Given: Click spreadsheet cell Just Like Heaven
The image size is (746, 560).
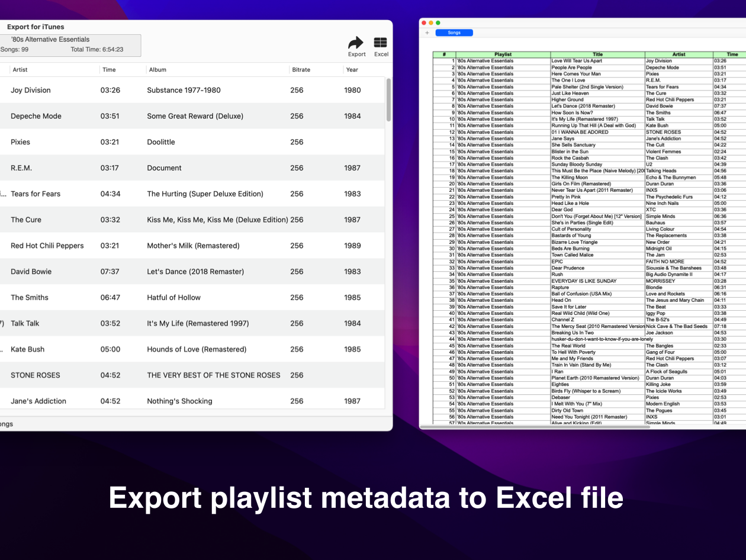Looking at the screenshot, I should [x=597, y=93].
